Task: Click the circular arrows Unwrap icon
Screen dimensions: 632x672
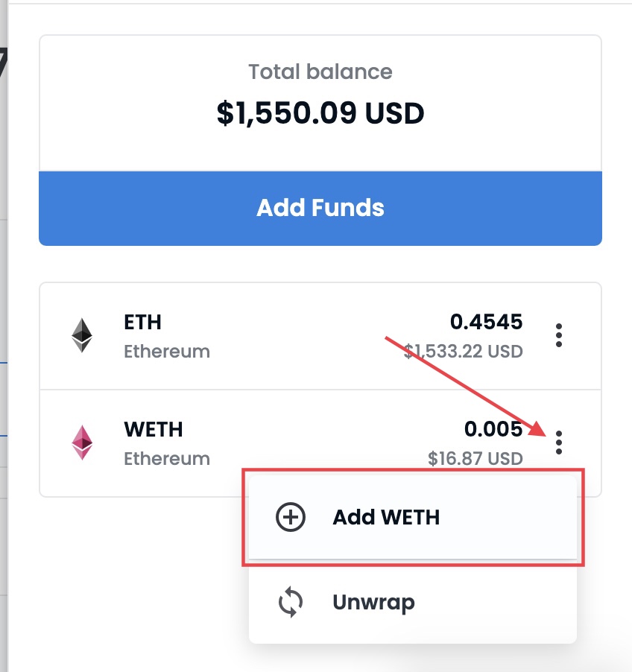Action: pyautogui.click(x=290, y=602)
